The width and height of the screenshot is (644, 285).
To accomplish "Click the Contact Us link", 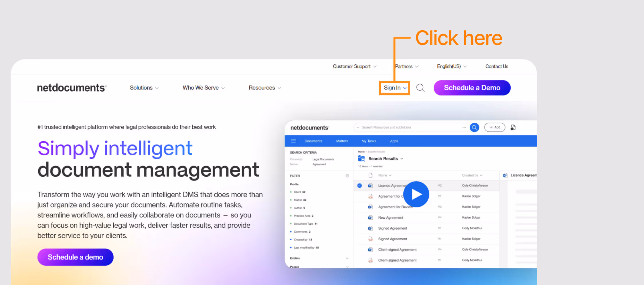I will click(x=497, y=66).
